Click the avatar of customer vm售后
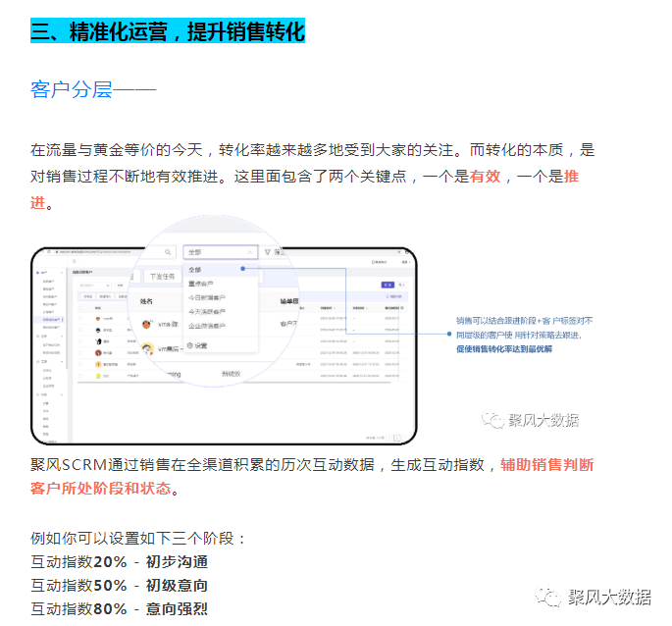This screenshot has width=672, height=626. pos(148,348)
